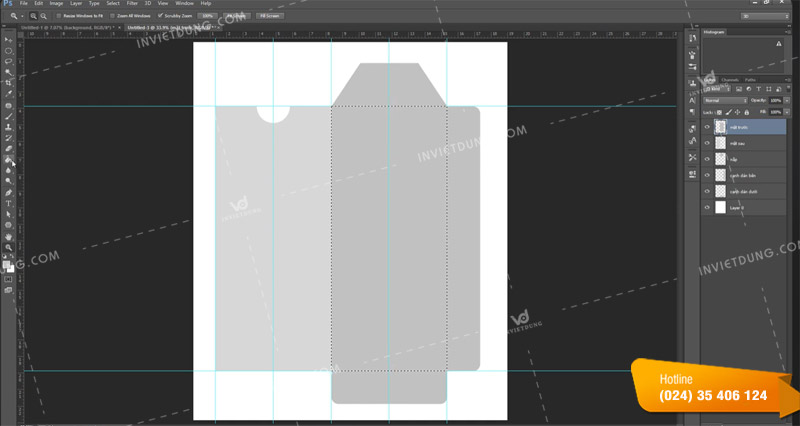The height and width of the screenshot is (426, 800).
Task: Select the Move tool
Action: [9, 39]
